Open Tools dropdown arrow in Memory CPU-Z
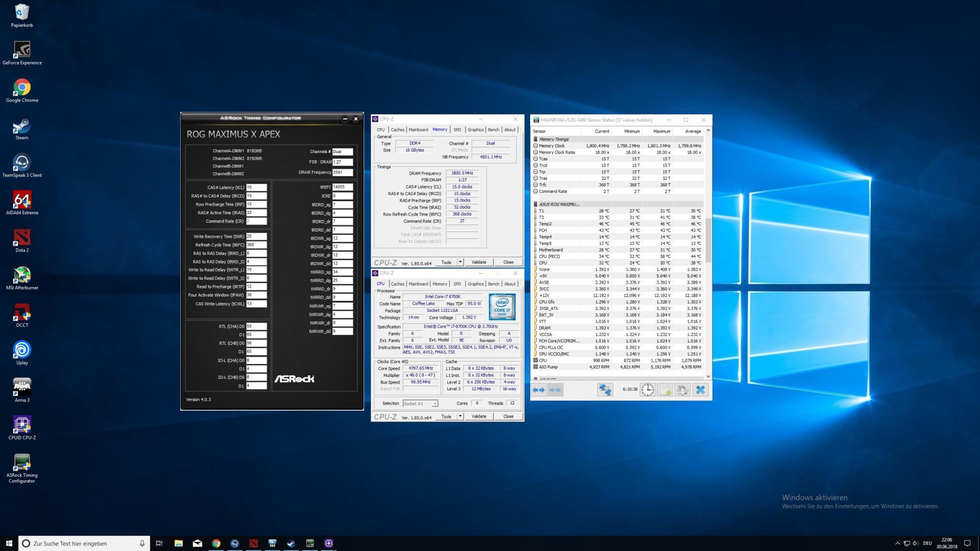The image size is (980, 551). 460,262
